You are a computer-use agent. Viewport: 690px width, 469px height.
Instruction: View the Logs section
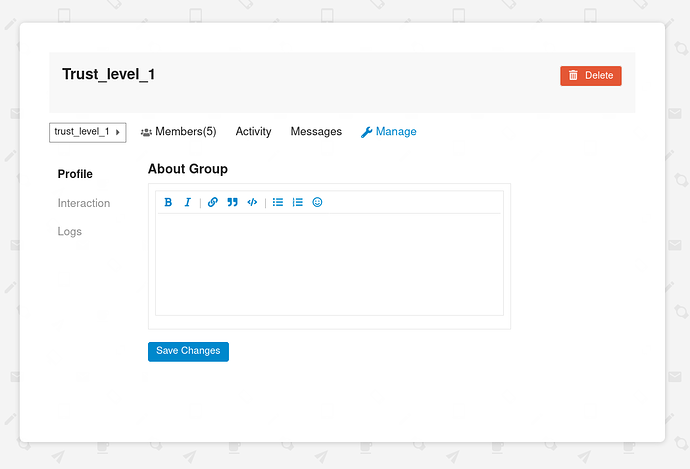[70, 231]
